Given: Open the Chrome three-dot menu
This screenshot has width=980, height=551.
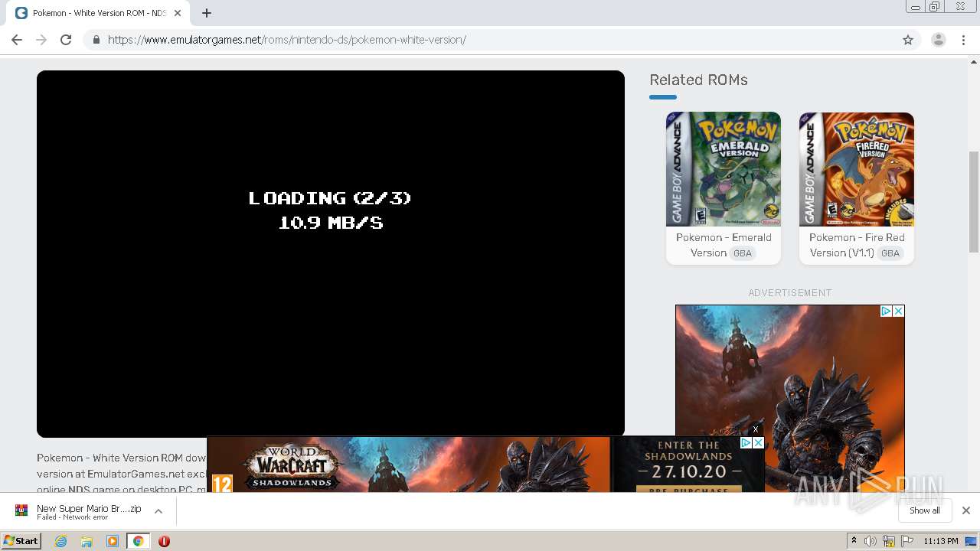Looking at the screenshot, I should [x=964, y=40].
